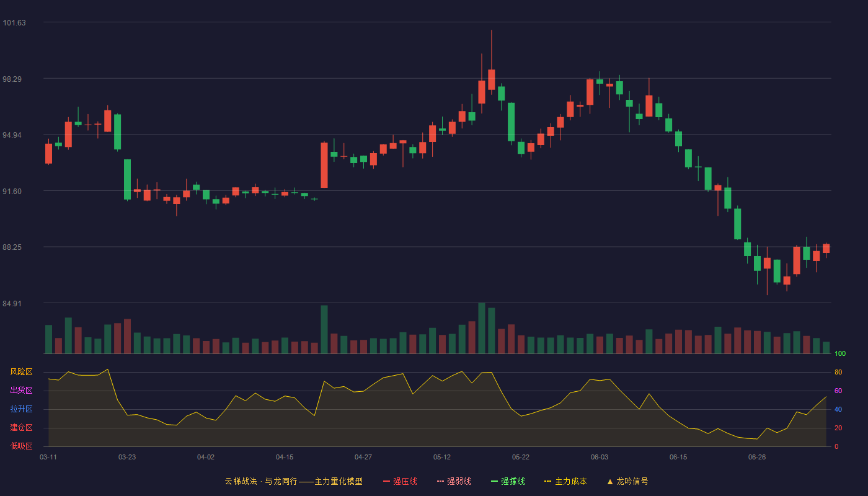Click the 101.63 price axis label
Viewport: 868px width, 496px height.
click(14, 23)
